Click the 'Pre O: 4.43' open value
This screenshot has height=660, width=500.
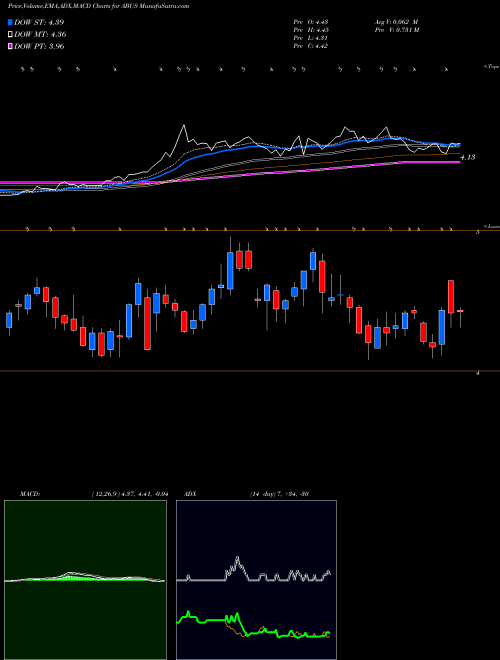pyautogui.click(x=311, y=22)
